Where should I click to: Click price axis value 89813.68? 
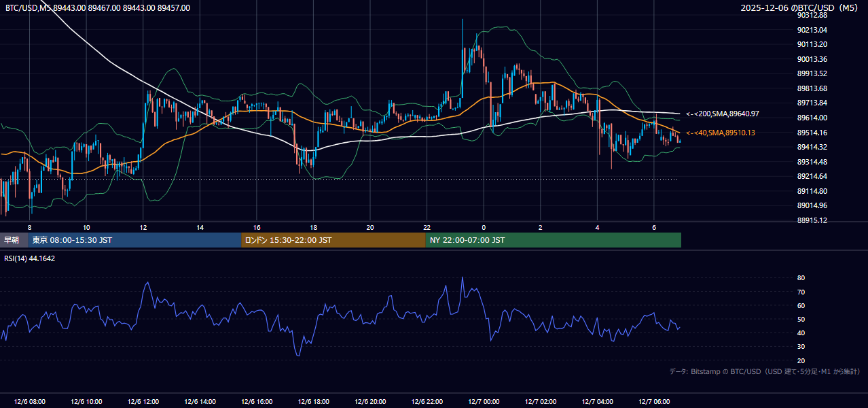click(x=812, y=88)
